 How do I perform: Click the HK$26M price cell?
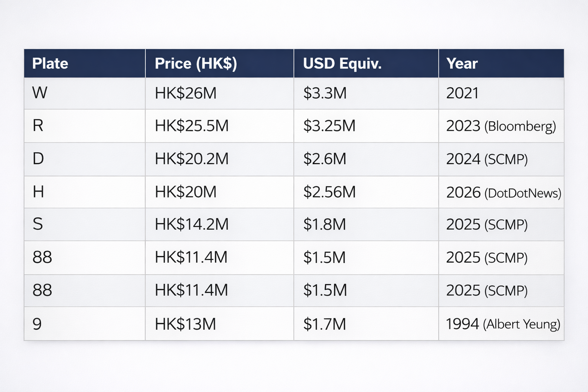pos(186,93)
